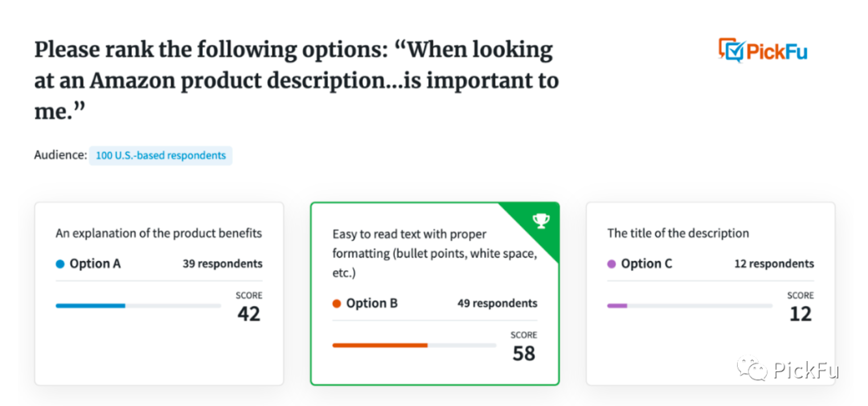Viewport: 868px width, 406px height.
Task: Click the Option C purple score bar
Action: tap(617, 306)
